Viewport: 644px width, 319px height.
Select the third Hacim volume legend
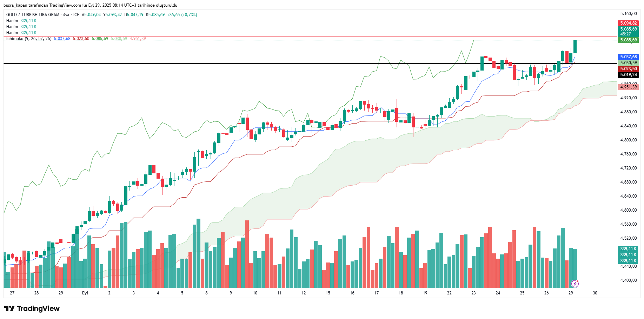point(21,33)
